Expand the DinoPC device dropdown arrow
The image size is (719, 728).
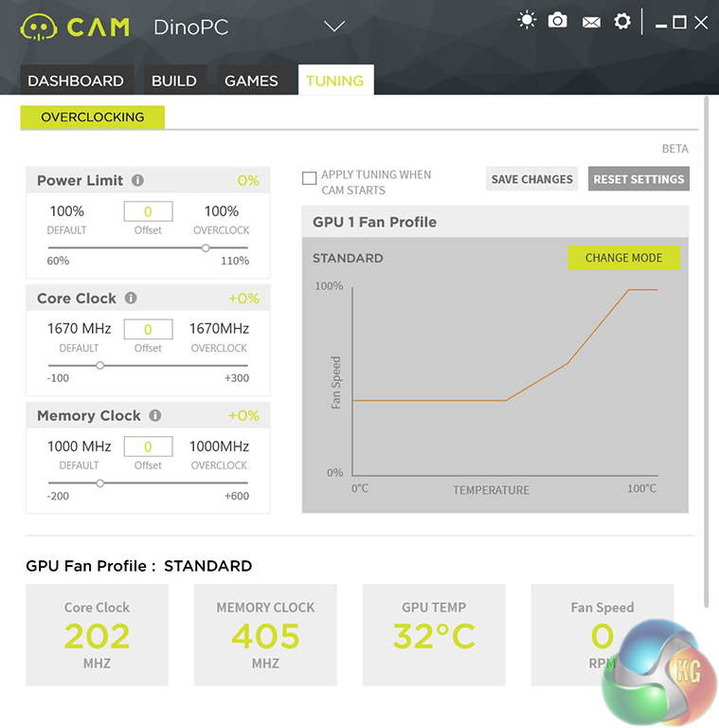[x=334, y=26]
